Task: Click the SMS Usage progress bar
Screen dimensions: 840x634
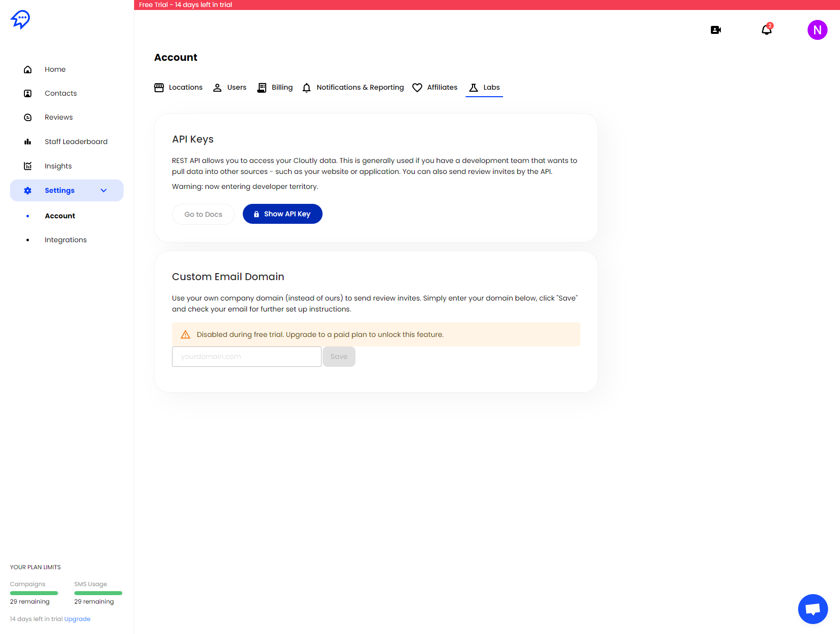Action: tap(98, 593)
